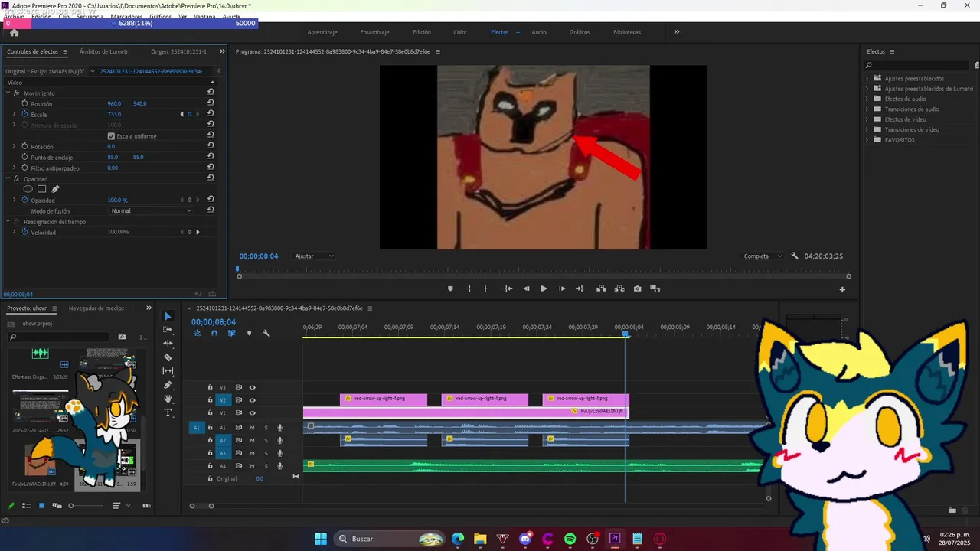The image size is (980, 551).
Task: Expand the Rotación property
Action: [14, 146]
